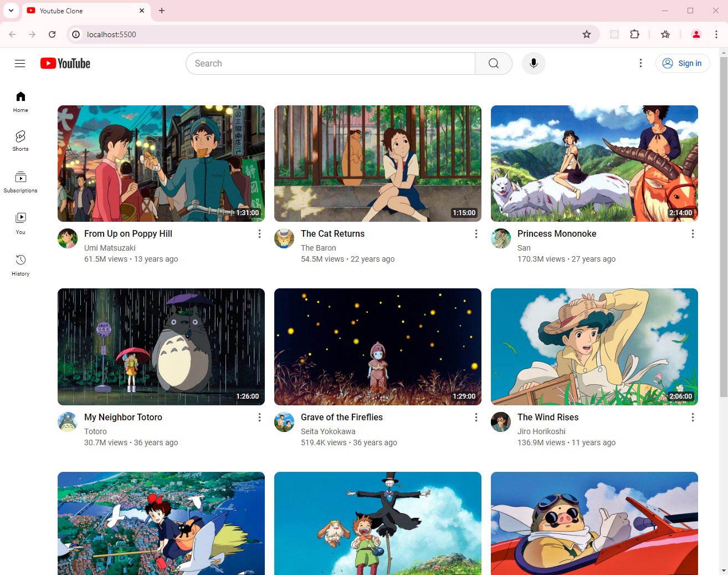
Task: Click The Wind Rises title
Action: coord(548,418)
